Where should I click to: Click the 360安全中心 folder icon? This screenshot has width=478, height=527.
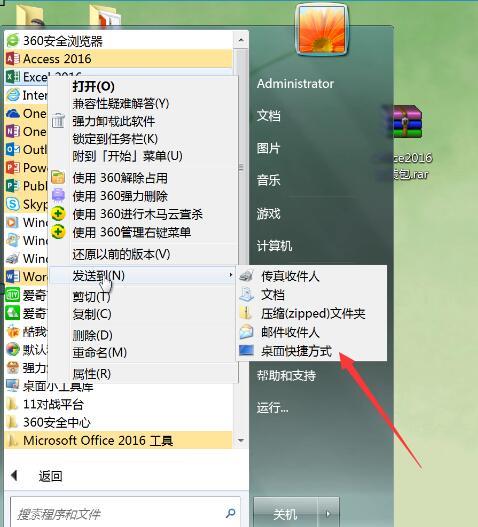click(x=13, y=422)
